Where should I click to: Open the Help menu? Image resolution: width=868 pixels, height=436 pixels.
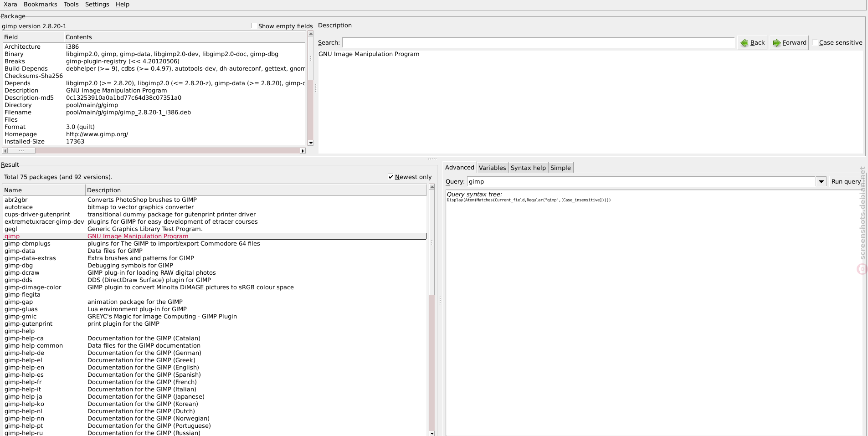pyautogui.click(x=123, y=5)
